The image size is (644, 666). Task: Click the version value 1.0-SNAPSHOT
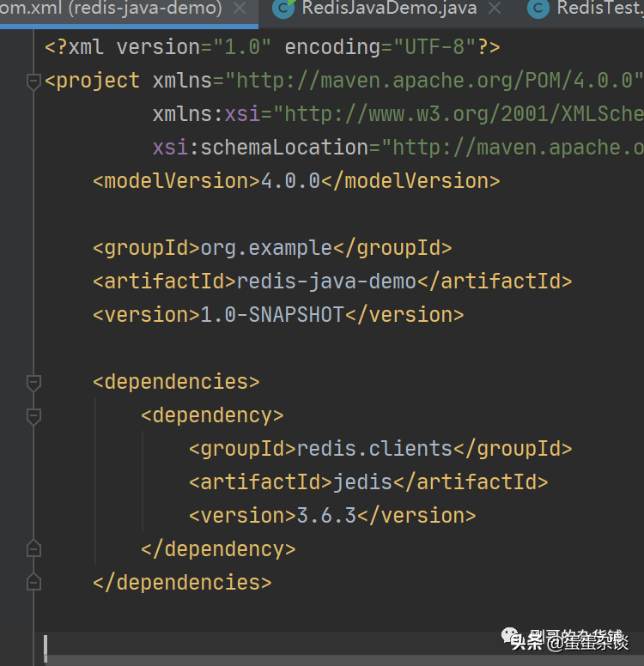coord(272,315)
